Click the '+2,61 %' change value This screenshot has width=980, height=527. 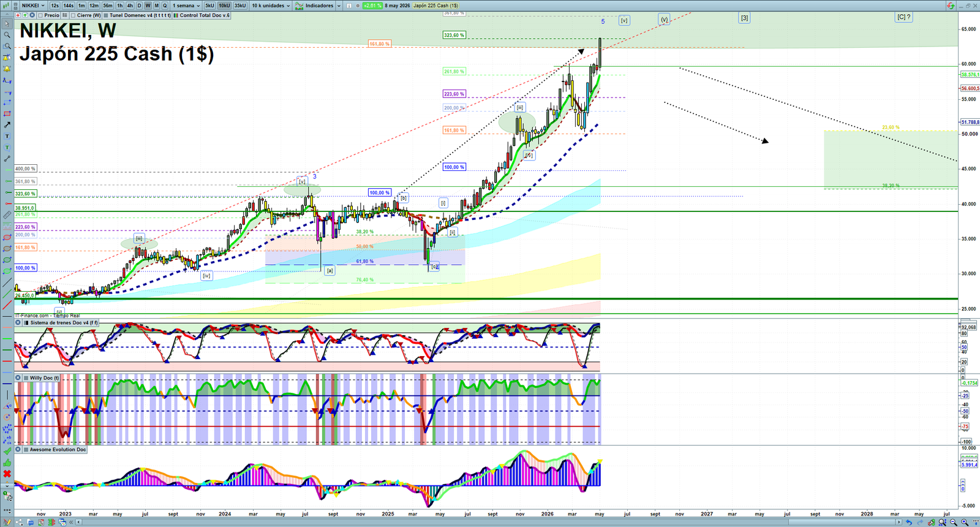tap(372, 6)
